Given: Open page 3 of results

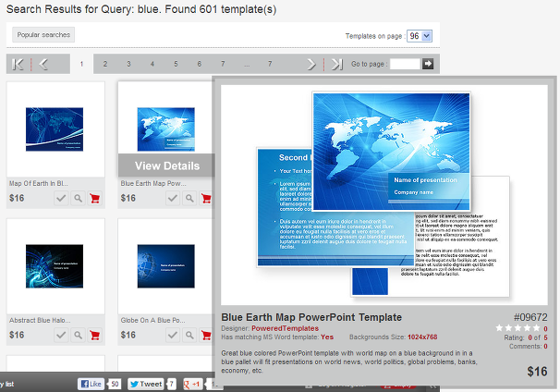Looking at the screenshot, I should pos(128,64).
